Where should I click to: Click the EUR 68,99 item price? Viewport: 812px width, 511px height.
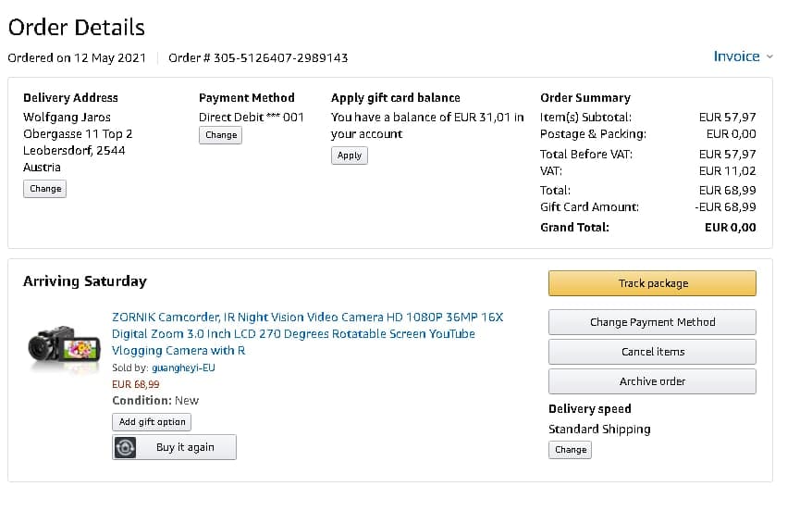point(135,384)
